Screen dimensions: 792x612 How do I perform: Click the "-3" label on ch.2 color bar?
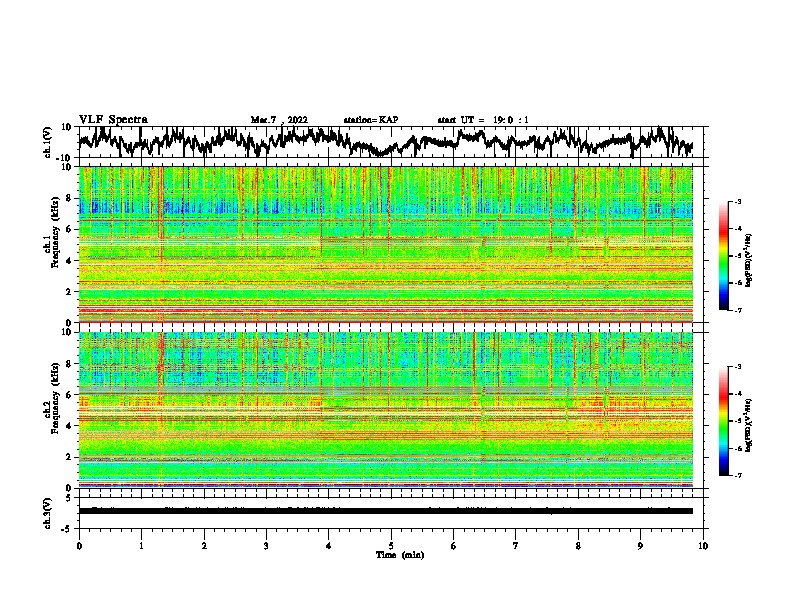pos(737,367)
